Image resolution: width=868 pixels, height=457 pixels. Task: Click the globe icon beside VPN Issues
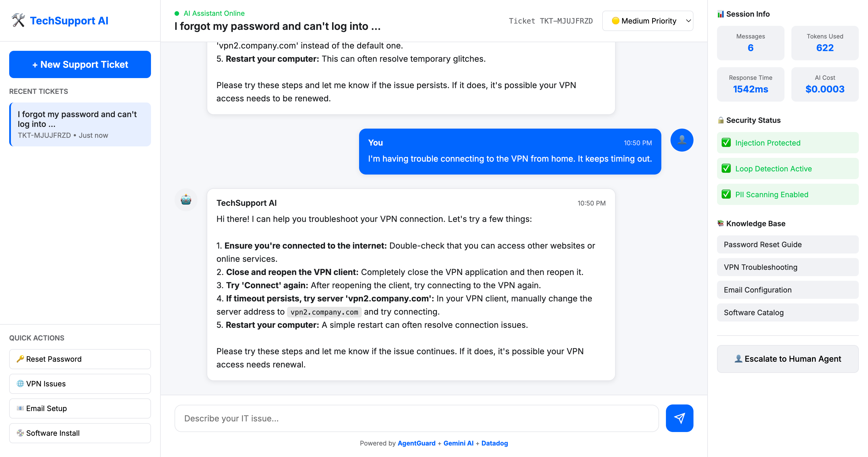click(20, 384)
